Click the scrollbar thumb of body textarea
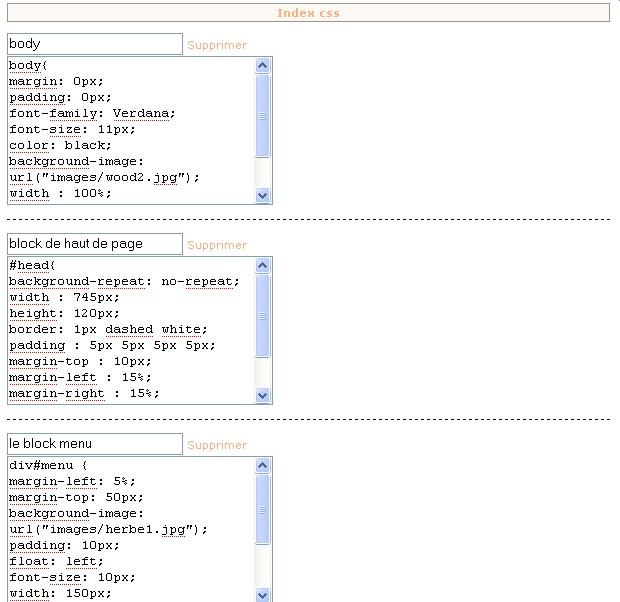 263,116
